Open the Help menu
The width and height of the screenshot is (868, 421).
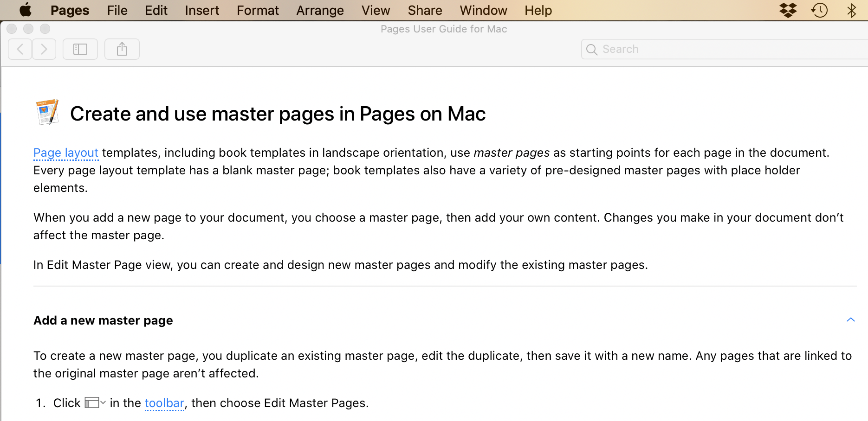click(538, 10)
